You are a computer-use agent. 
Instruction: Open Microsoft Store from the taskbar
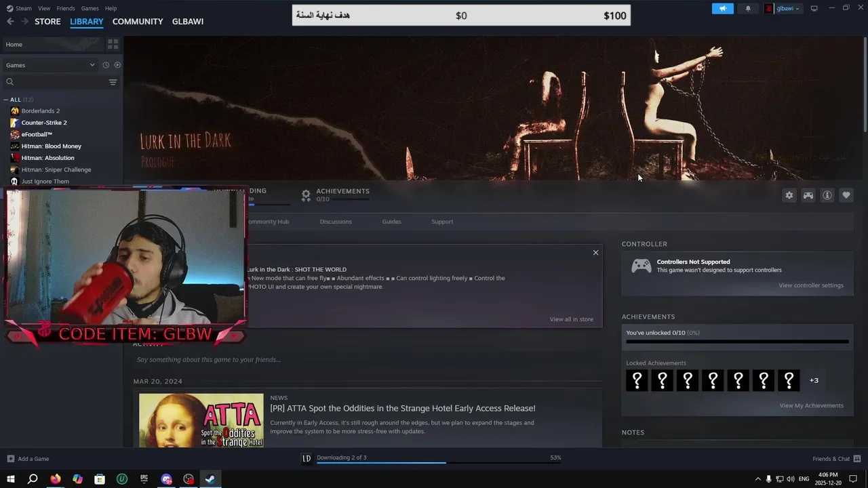(x=100, y=479)
